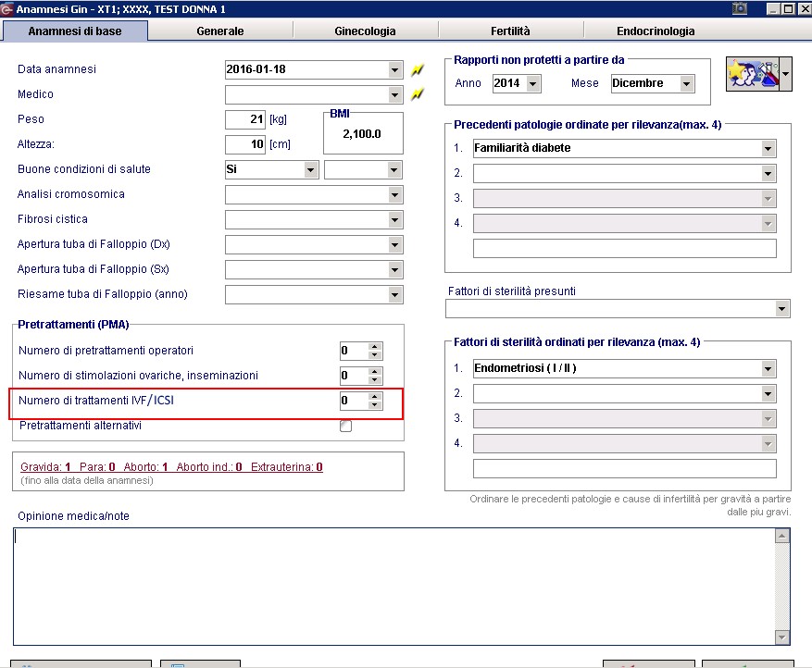Decrease Numero di trattamenti IVF/ICSI value

click(x=375, y=404)
